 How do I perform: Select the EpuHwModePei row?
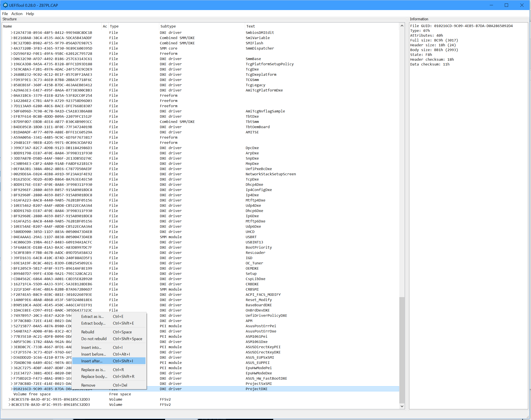point(201,368)
